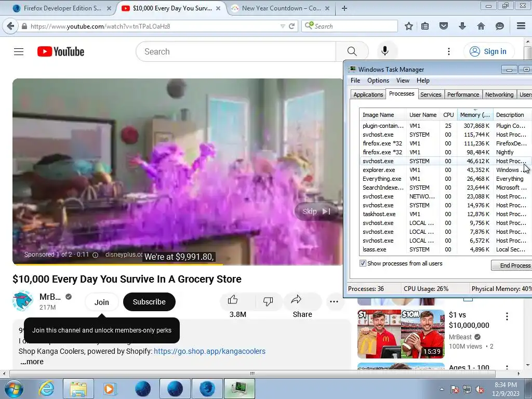Open ad info icon beside Sponsored

coord(96,255)
